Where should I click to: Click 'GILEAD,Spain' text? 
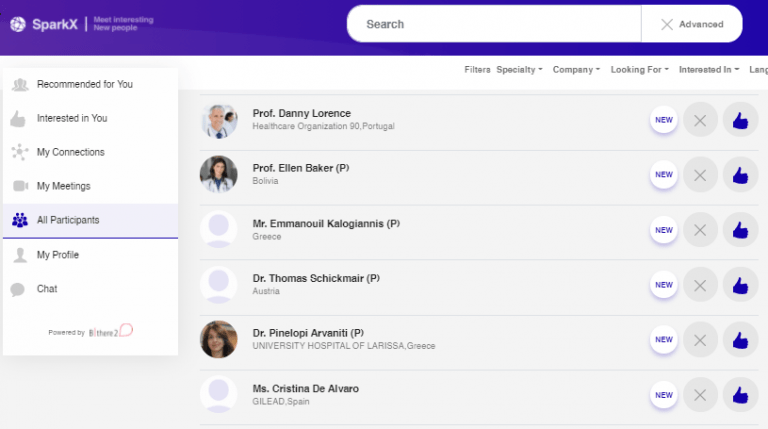pos(281,402)
